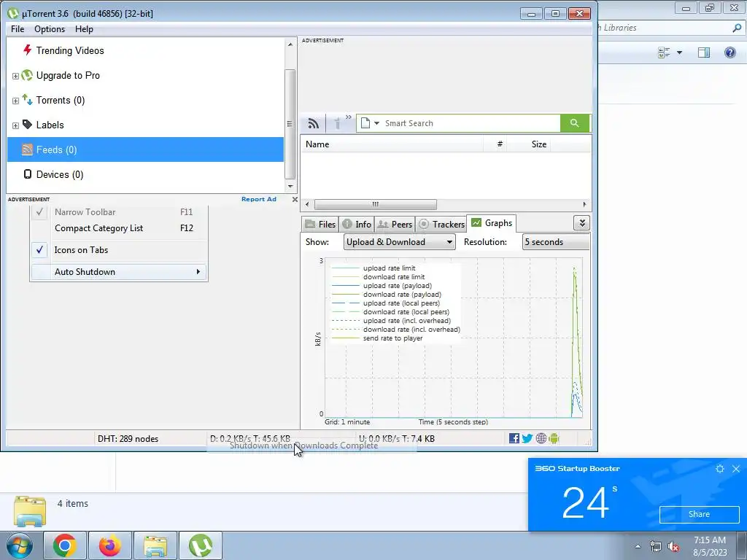Open the Windows Start menu
747x560 pixels.
[20, 545]
